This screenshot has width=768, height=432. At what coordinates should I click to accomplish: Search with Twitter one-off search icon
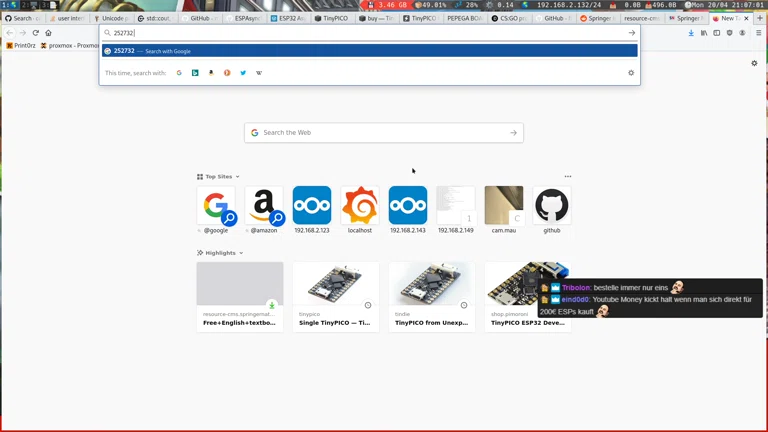[243, 73]
